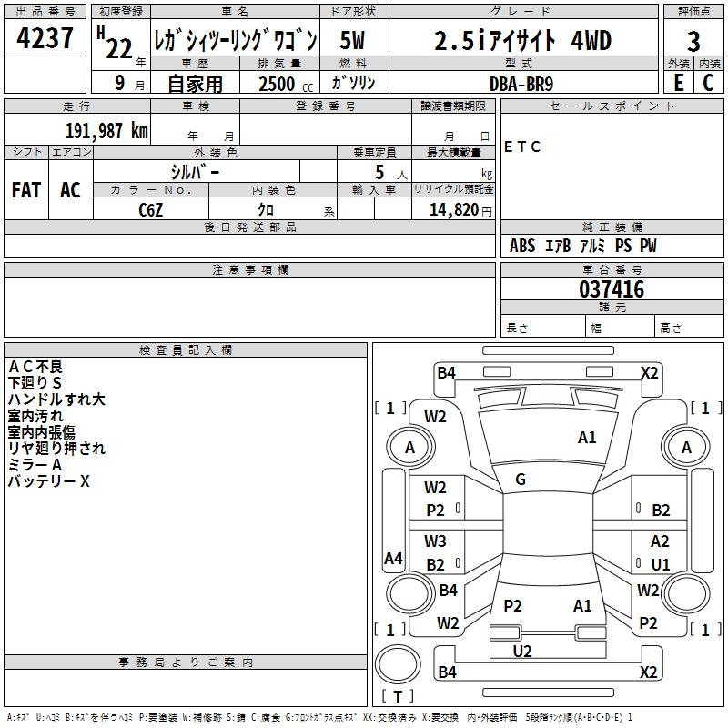Click the seating capacity value 5人
728x728 pixels.
[390, 173]
